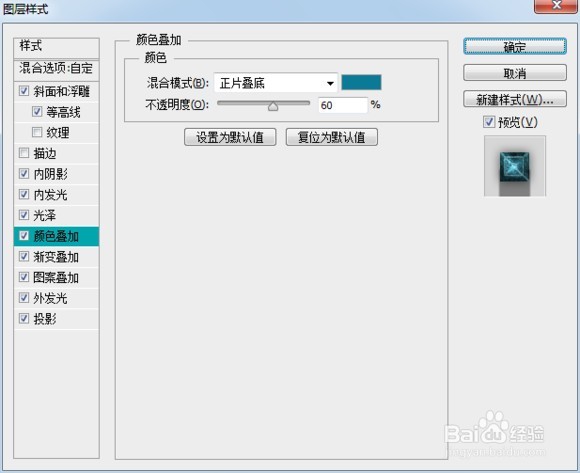This screenshot has width=580, height=473.
Task: Click the teal overlay color swatch
Action: point(361,82)
